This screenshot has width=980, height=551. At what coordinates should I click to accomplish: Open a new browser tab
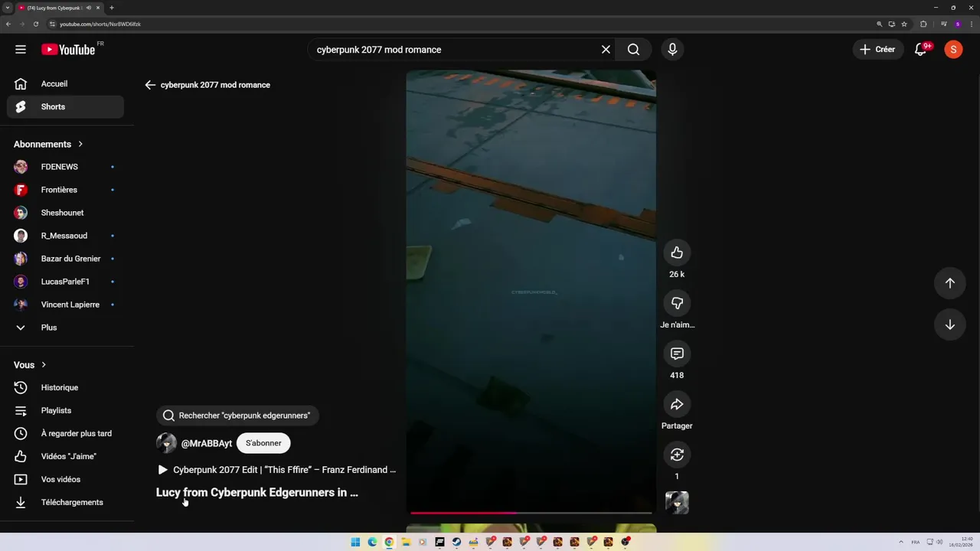tap(112, 8)
